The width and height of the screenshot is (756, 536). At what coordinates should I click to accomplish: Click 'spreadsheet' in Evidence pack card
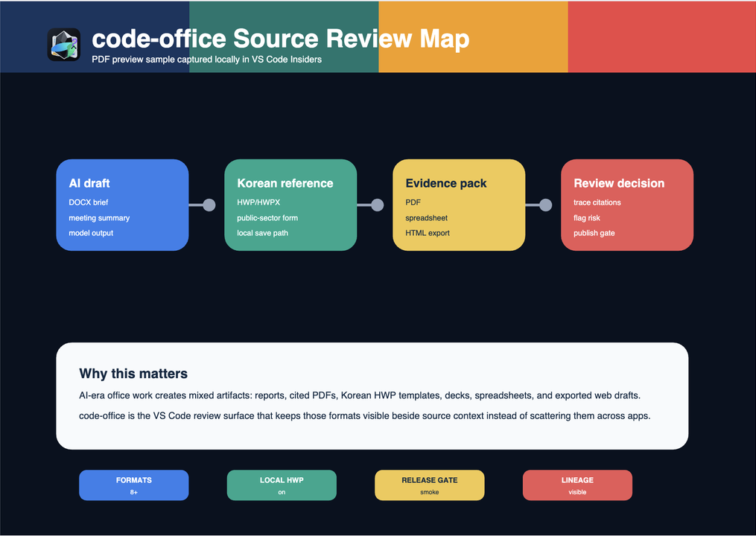pos(426,218)
